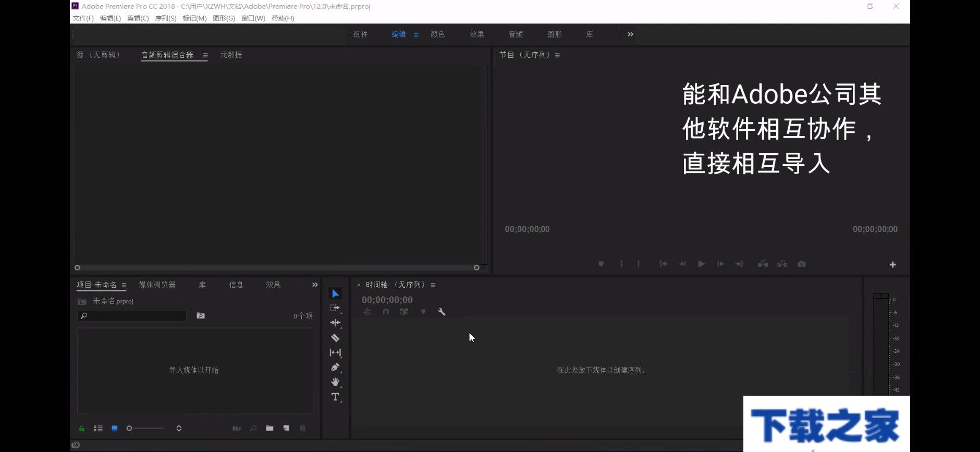Mark Out point in program monitor

tap(639, 264)
